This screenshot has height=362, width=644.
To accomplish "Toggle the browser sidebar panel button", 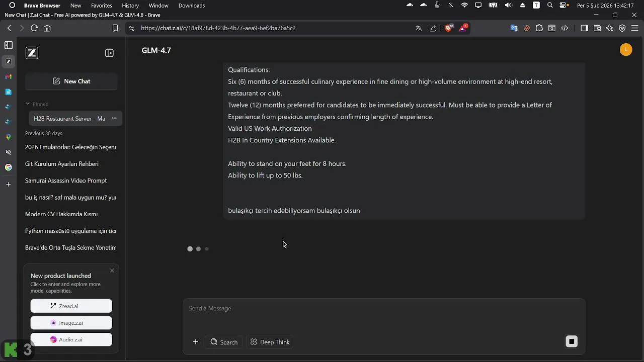I will (x=584, y=28).
